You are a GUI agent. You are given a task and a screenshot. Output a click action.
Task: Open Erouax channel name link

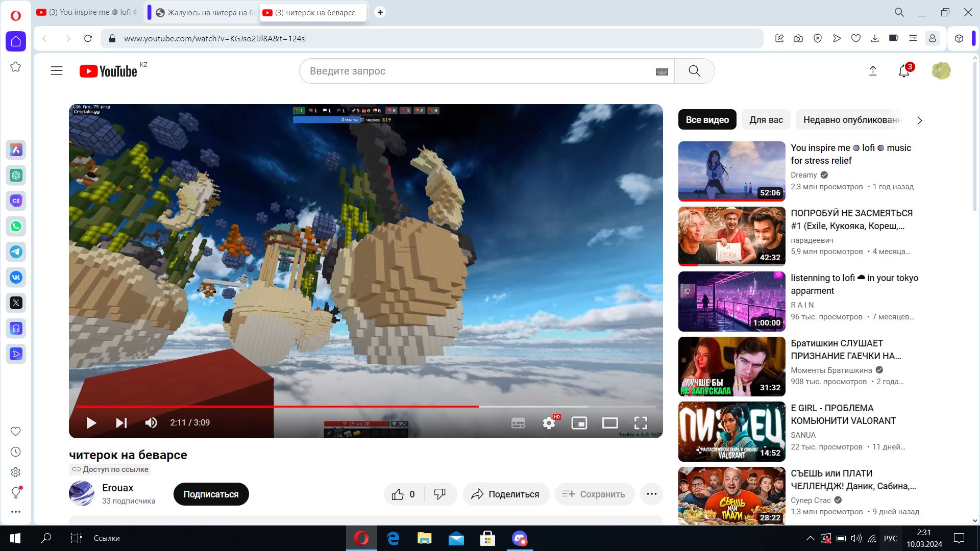117,488
